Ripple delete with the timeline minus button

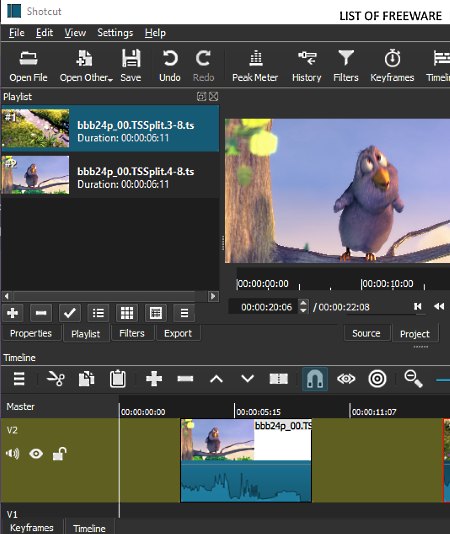click(185, 379)
